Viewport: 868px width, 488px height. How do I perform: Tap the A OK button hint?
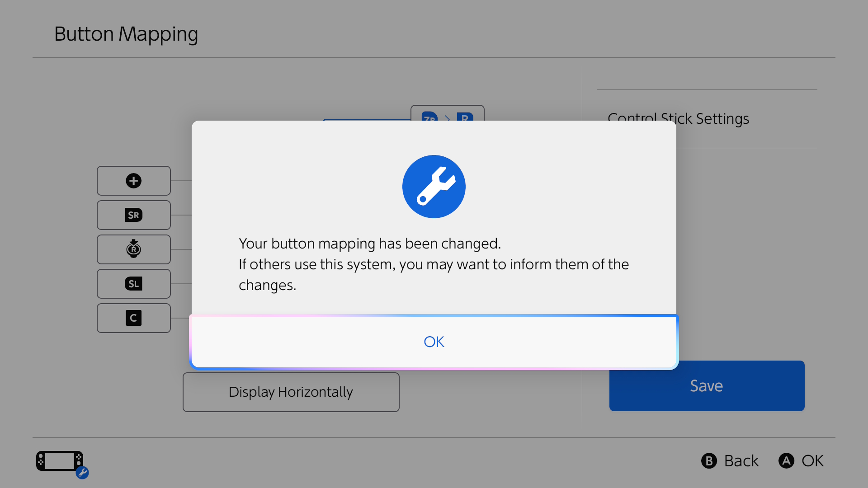pos(801,461)
